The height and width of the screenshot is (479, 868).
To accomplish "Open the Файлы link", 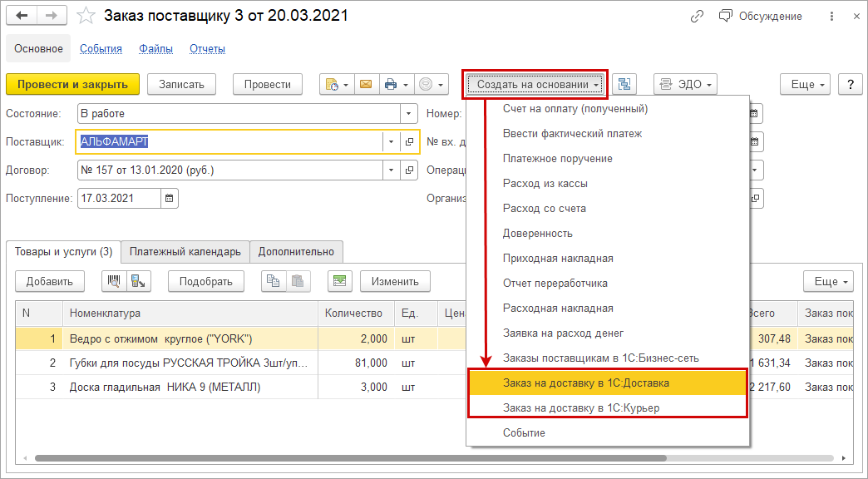I will [156, 49].
